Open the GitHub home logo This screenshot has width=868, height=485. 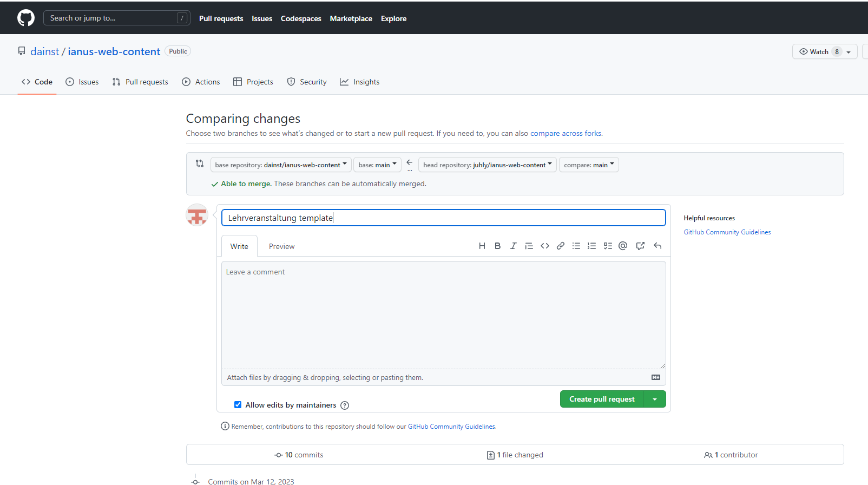pos(26,18)
